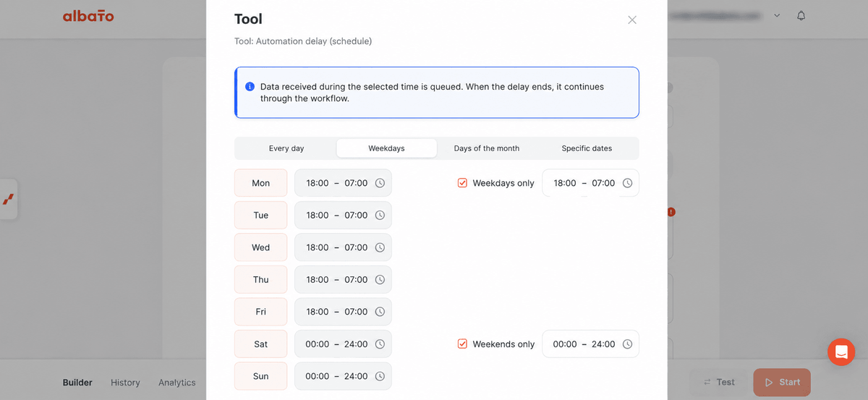The image size is (868, 400).
Task: Edit the Mon 18:00 – 07:00 time field
Action: tap(343, 183)
